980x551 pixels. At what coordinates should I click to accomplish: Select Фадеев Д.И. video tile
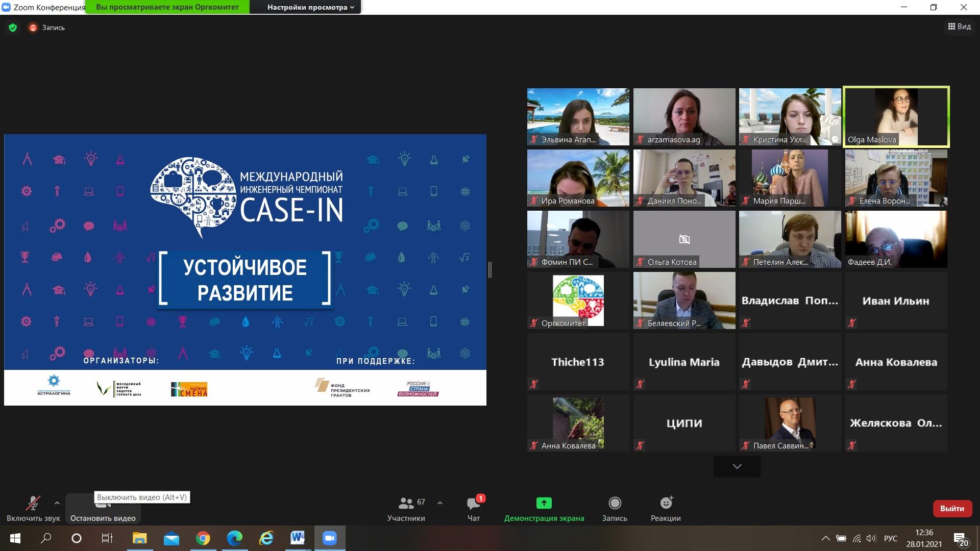tap(896, 239)
